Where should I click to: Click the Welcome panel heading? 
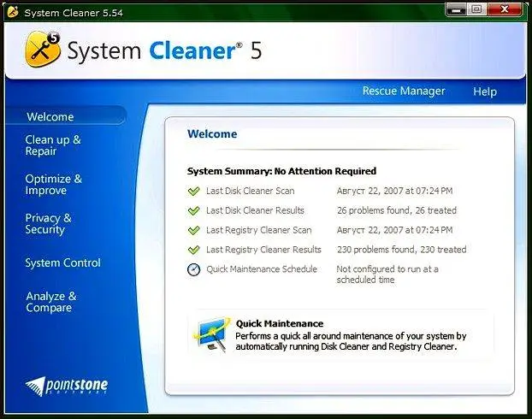(212, 134)
